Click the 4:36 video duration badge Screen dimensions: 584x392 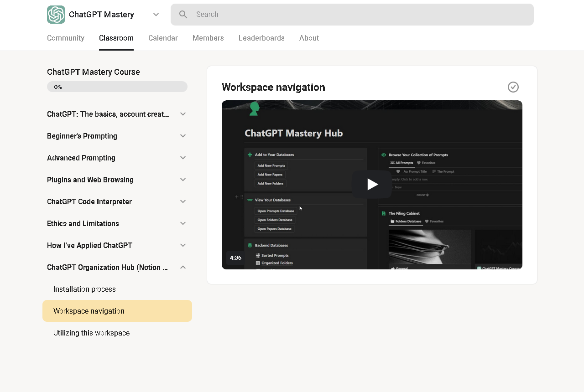pos(235,258)
